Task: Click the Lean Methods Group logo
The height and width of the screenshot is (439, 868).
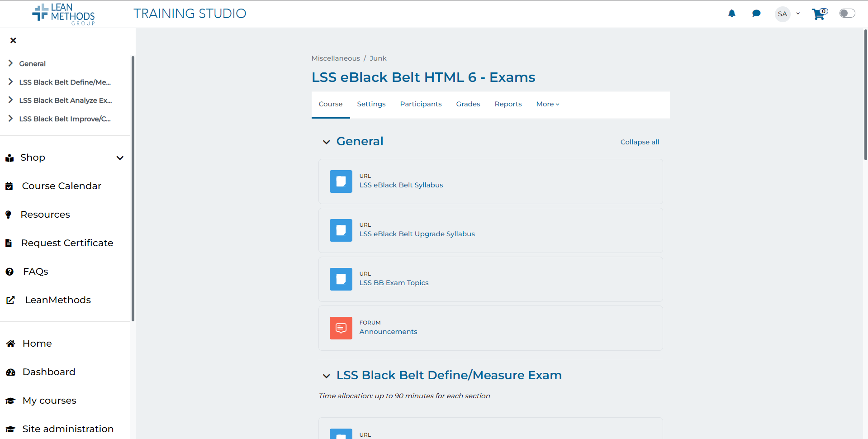Action: [x=64, y=14]
